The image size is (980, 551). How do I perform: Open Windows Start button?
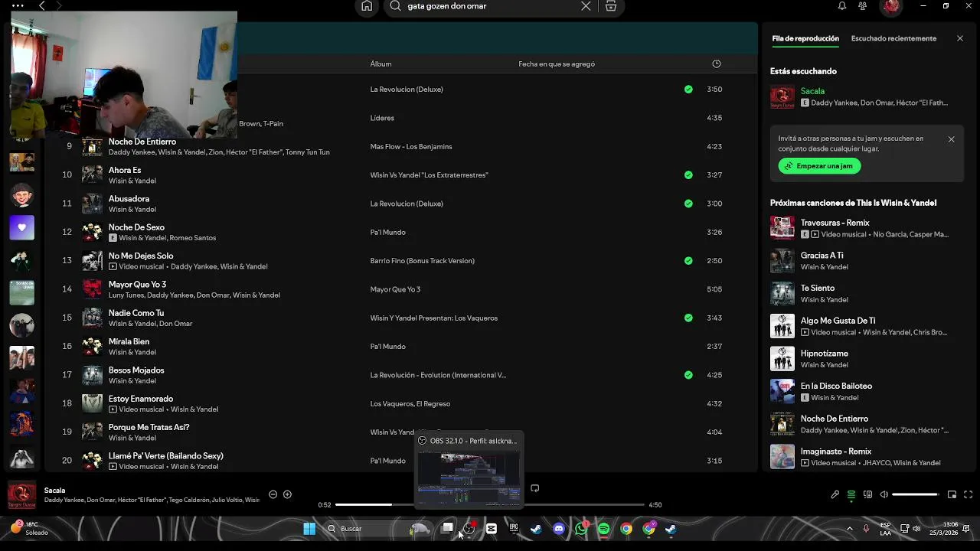click(309, 529)
